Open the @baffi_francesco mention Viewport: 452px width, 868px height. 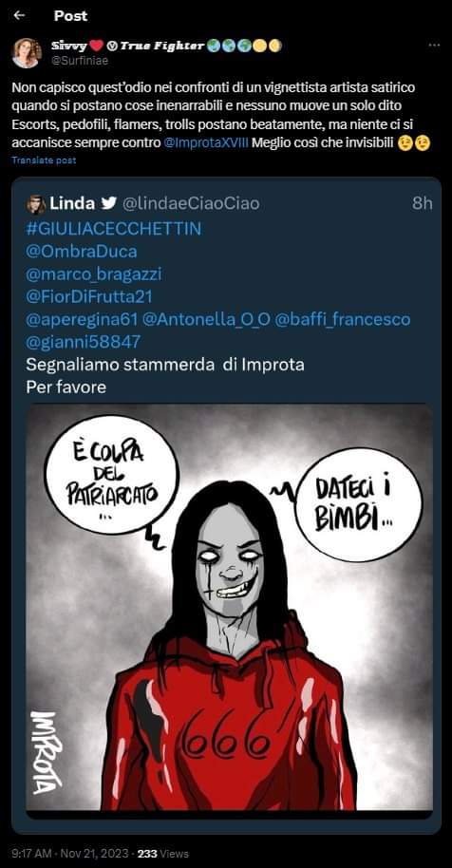tap(343, 320)
